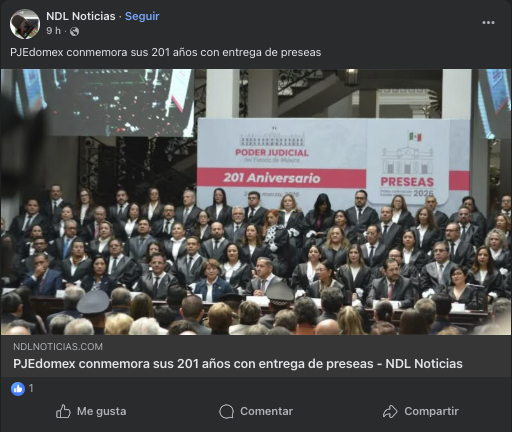Image resolution: width=512 pixels, height=432 pixels.
Task: Select the Compartir text label
Action: (x=432, y=411)
